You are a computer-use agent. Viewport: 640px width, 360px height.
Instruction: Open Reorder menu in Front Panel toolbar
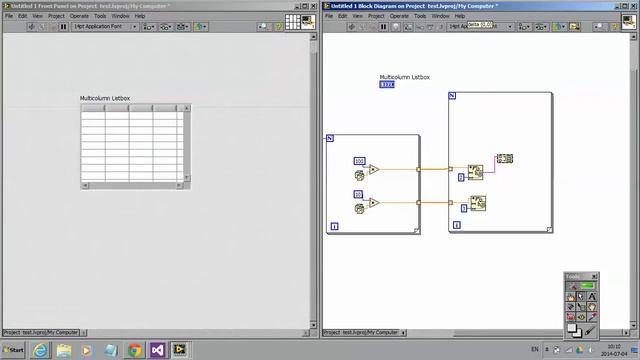pyautogui.click(x=201, y=27)
